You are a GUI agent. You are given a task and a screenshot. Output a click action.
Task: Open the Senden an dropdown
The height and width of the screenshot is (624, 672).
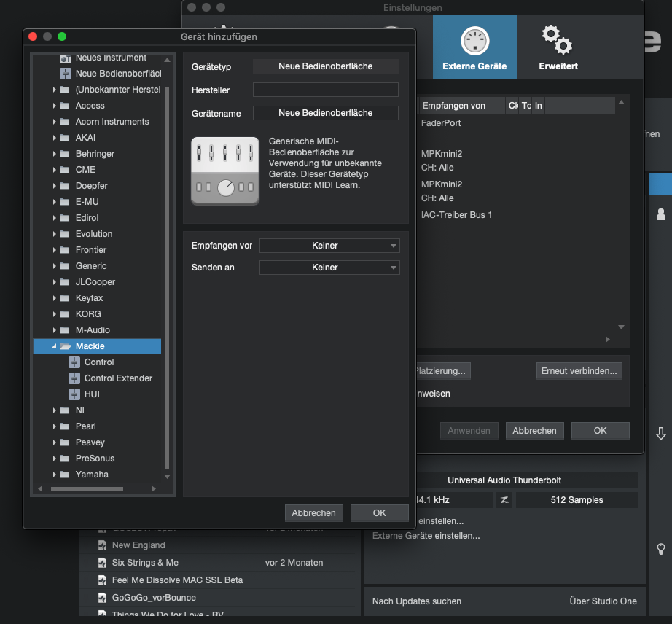tap(329, 268)
